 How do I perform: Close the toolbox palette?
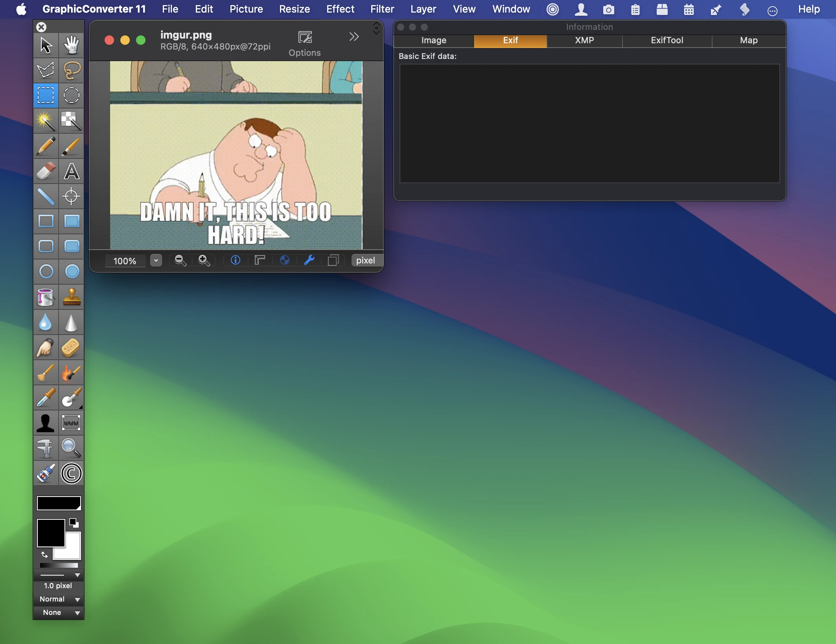tap(41, 27)
